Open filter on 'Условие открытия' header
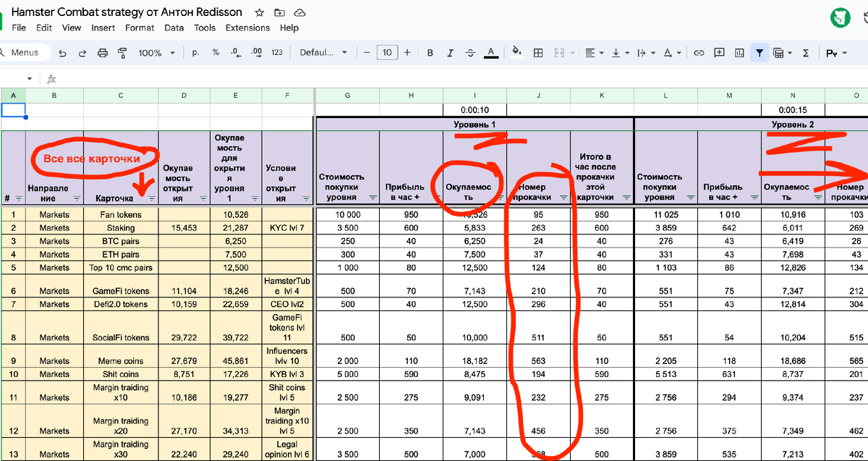Screen dimensions: 868x461 (x=307, y=198)
